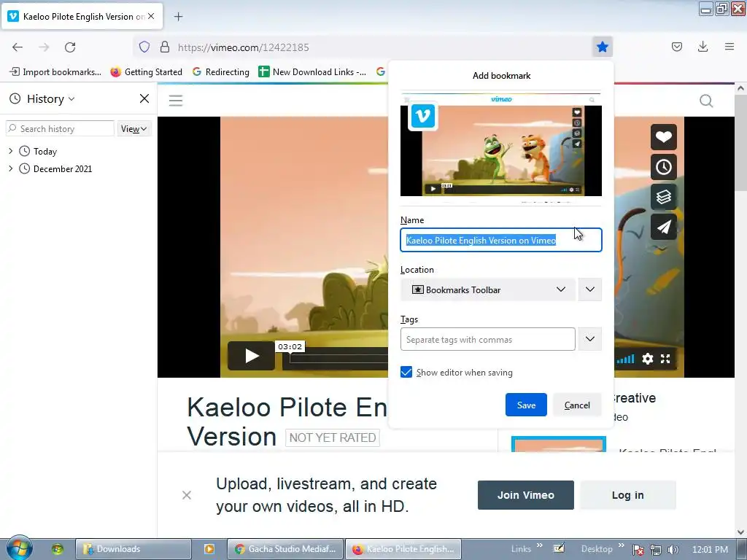
Task: Select the December 2021 history entry
Action: tap(63, 168)
